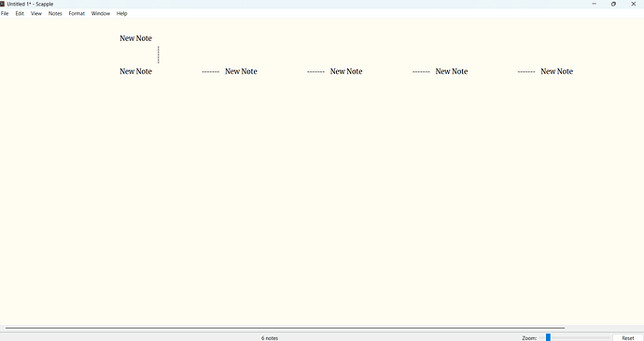Open the Format menu
The width and height of the screenshot is (644, 341).
pyautogui.click(x=77, y=14)
